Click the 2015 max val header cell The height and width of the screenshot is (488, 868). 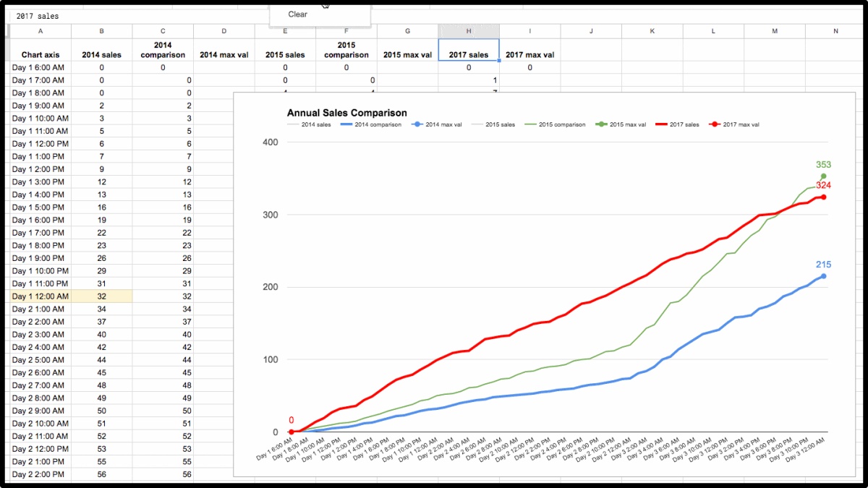click(407, 54)
